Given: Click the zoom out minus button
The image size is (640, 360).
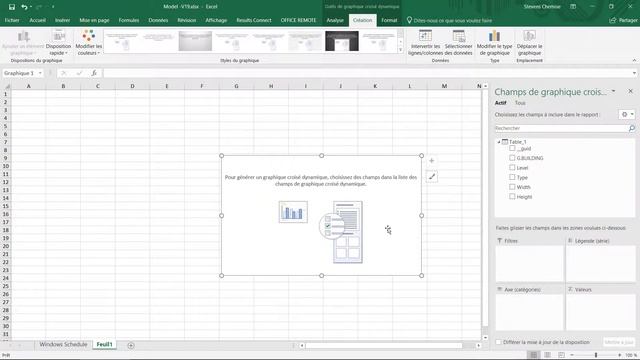Looking at the screenshot, I should [x=572, y=355].
